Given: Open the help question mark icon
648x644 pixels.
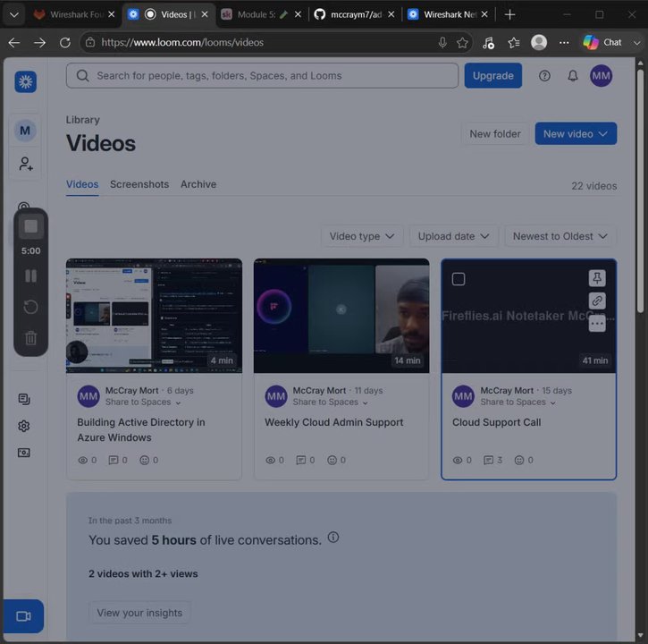Looking at the screenshot, I should 544,76.
